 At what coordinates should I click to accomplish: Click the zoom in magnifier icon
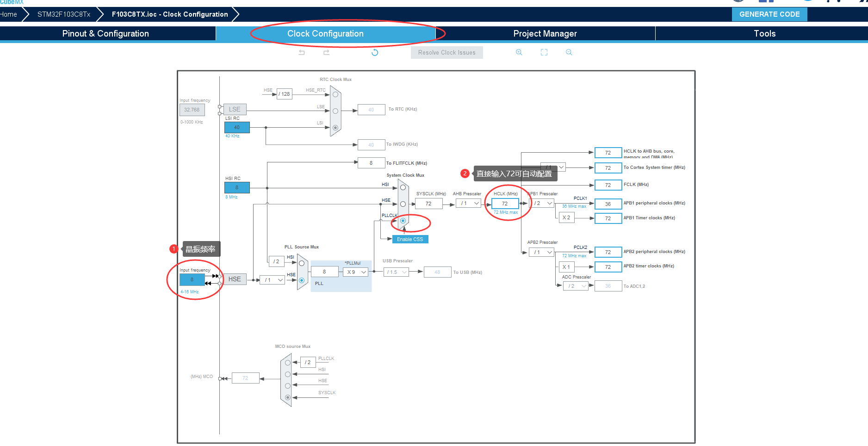[519, 52]
